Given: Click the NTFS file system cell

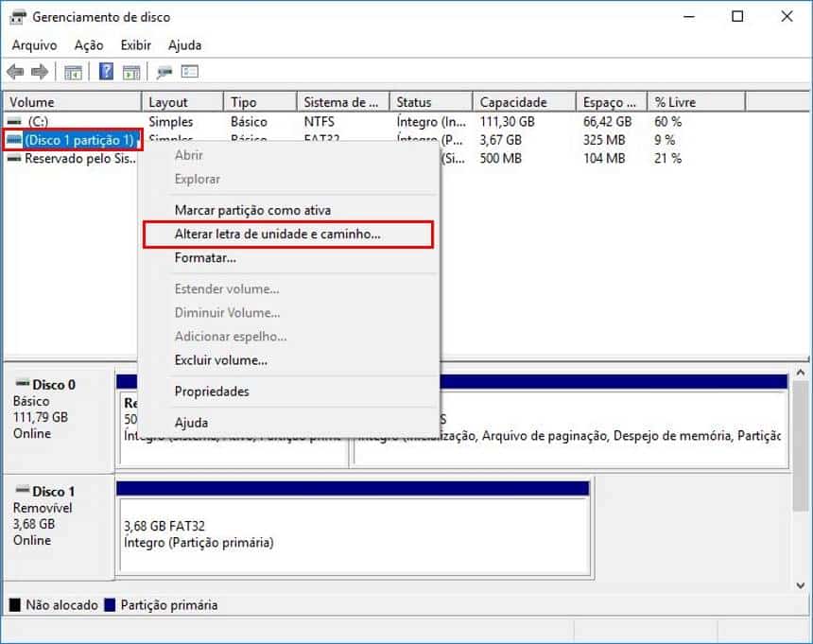Looking at the screenshot, I should (x=320, y=121).
